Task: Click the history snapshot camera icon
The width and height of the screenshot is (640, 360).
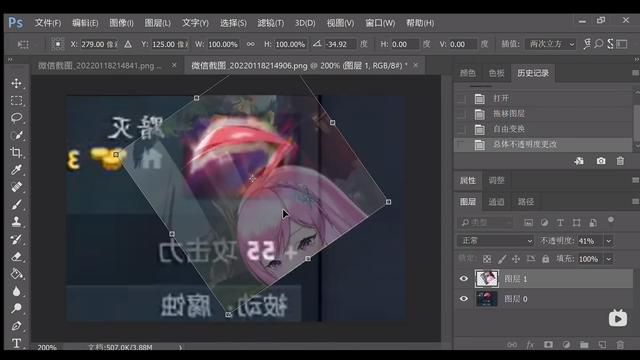Action: point(601,161)
